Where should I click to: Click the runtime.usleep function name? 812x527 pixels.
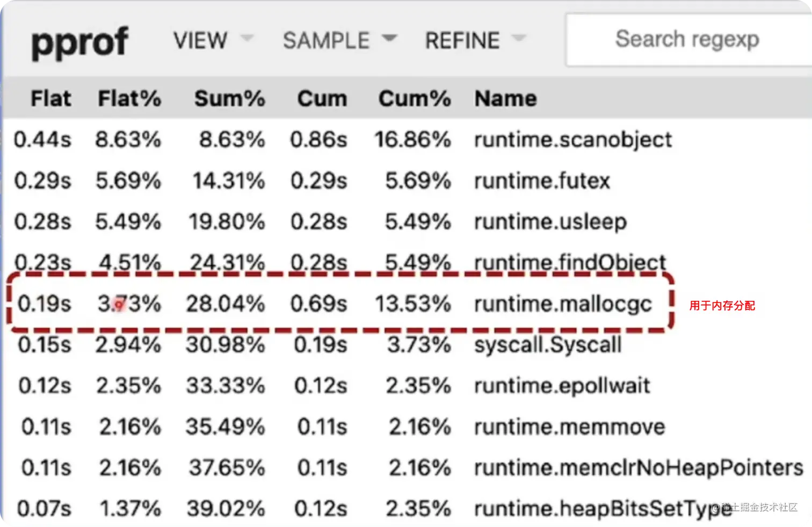coord(550,222)
